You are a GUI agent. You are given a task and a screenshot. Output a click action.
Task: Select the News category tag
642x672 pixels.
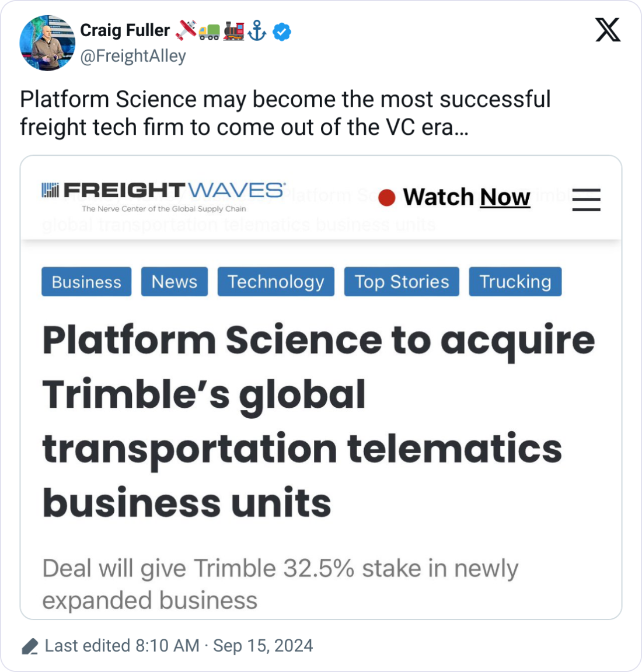[174, 282]
